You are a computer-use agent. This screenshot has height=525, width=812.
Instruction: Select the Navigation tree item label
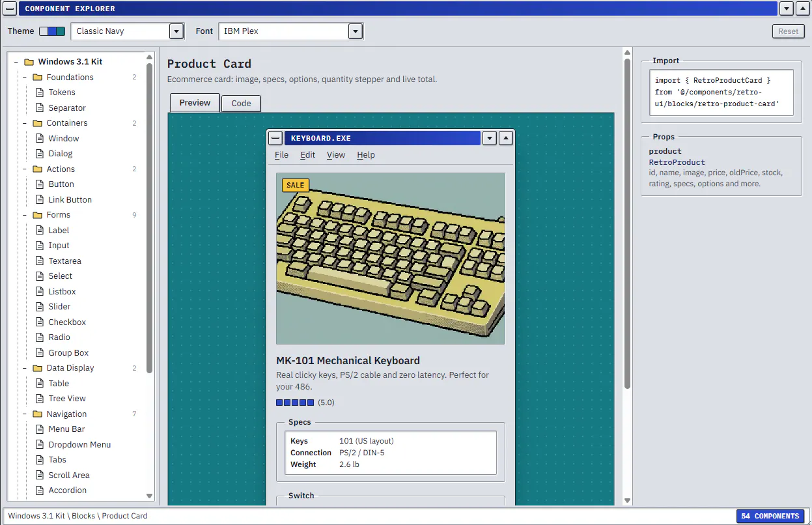coord(66,414)
